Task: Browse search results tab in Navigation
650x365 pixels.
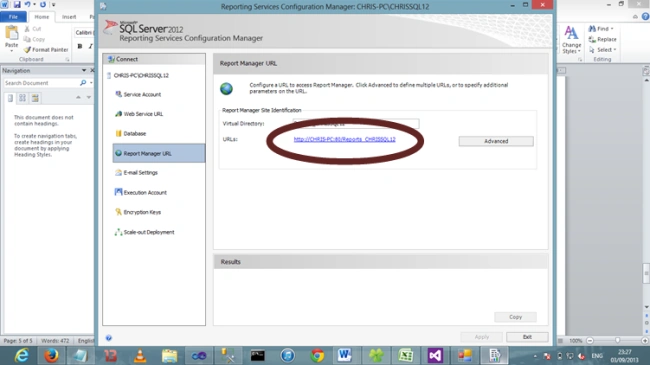Action: click(x=35, y=98)
